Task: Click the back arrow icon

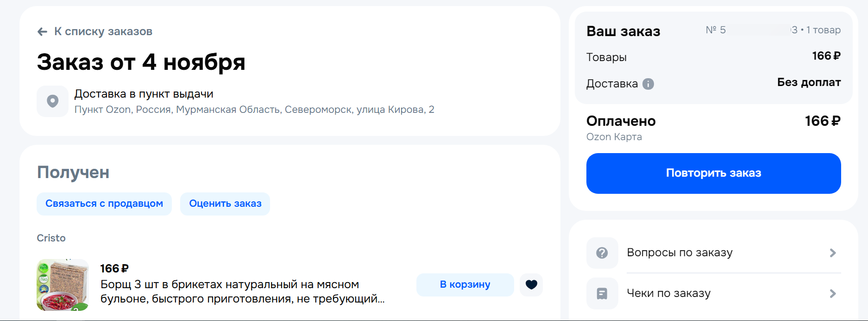Action: [x=42, y=31]
